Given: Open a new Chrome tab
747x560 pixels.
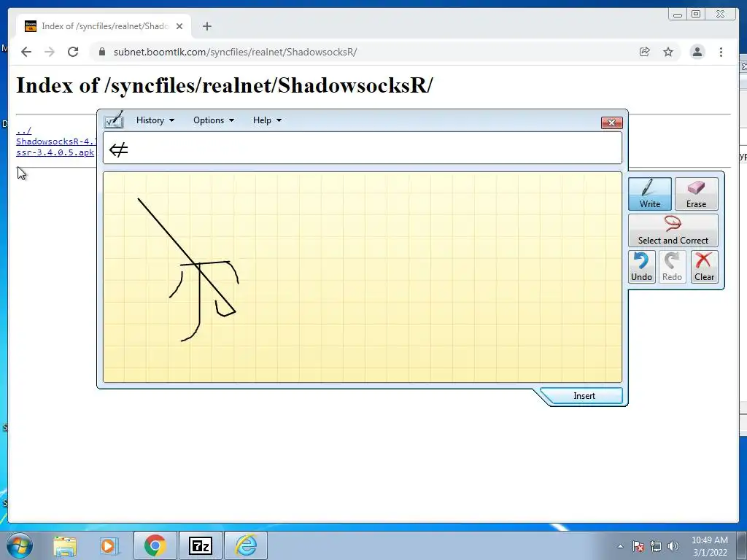Looking at the screenshot, I should [206, 26].
